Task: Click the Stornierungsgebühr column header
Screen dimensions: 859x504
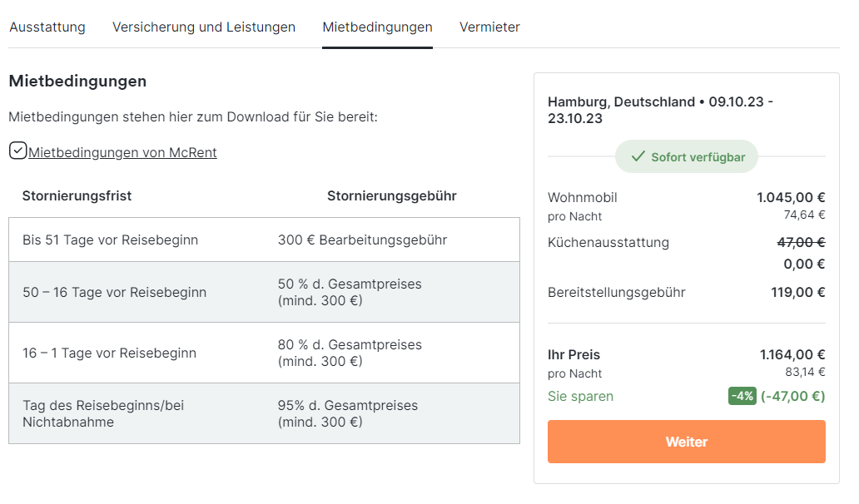Action: point(391,196)
